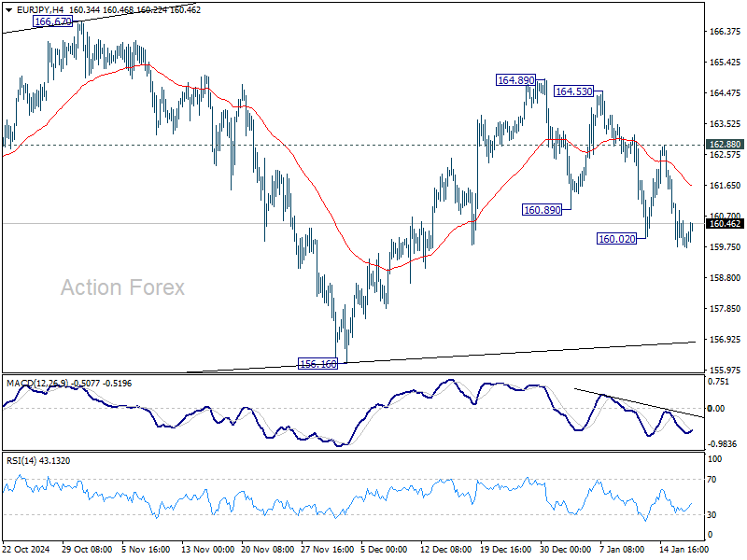
Task: Select the 164.530 price label
Action: (x=574, y=91)
